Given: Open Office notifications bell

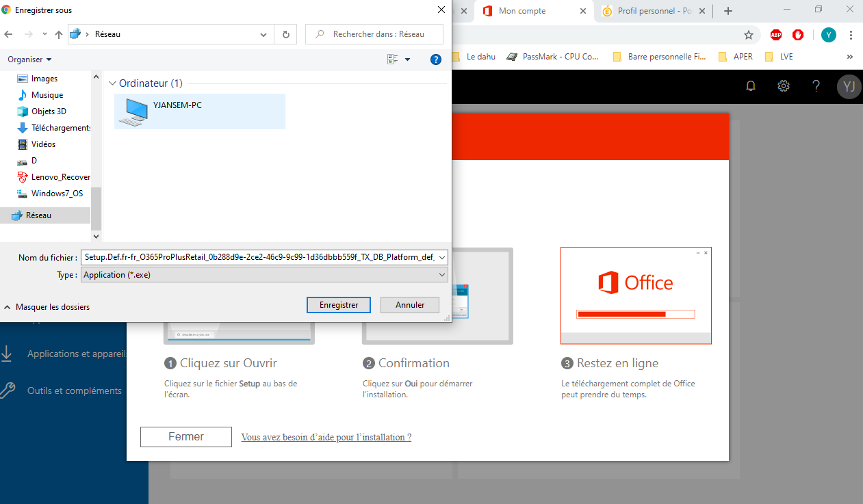Looking at the screenshot, I should [751, 86].
